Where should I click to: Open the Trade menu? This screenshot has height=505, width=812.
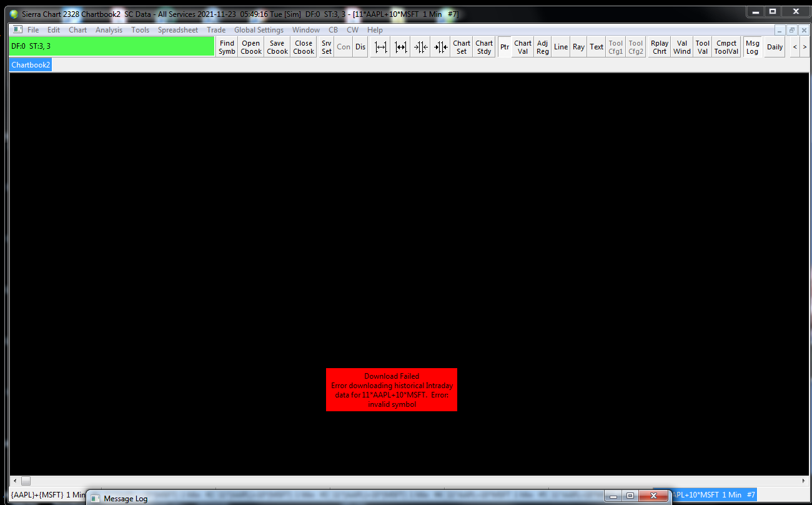pyautogui.click(x=217, y=30)
